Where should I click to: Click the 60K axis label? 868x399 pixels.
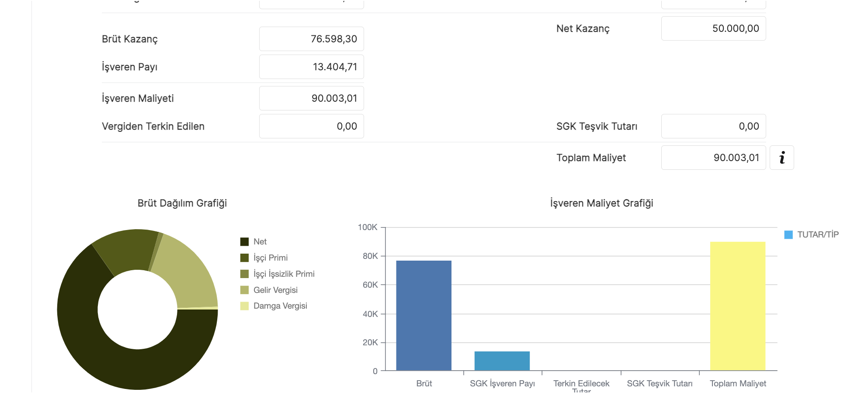[x=370, y=285]
